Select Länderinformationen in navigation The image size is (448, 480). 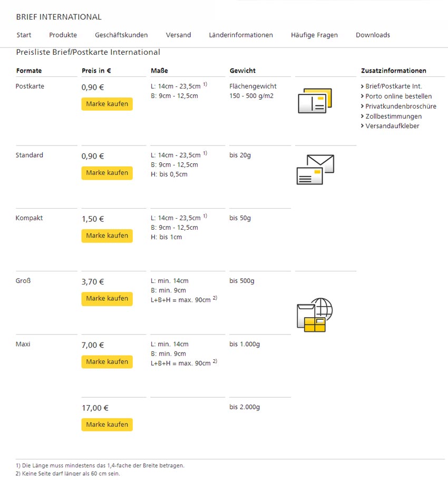click(x=241, y=35)
